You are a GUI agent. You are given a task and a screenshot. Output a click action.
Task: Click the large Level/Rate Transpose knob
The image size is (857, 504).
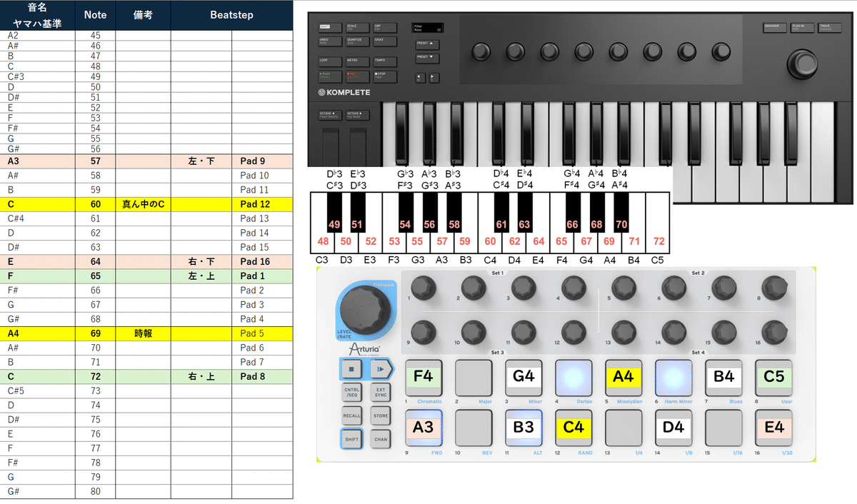(x=364, y=309)
